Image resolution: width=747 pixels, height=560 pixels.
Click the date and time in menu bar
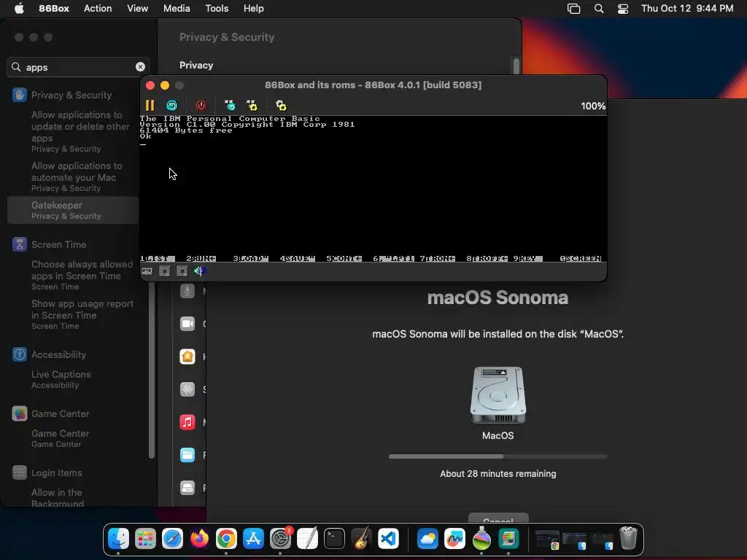coord(687,9)
